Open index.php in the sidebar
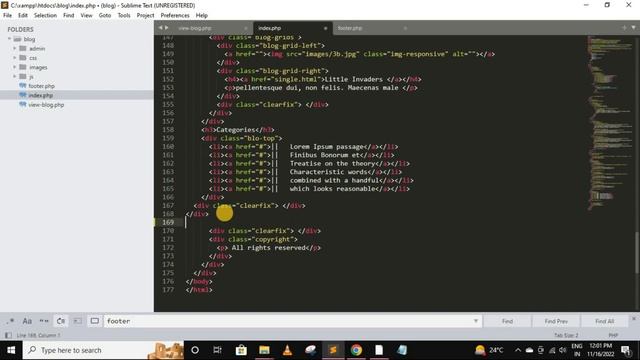Viewport: 640px width, 360px height. point(40,95)
